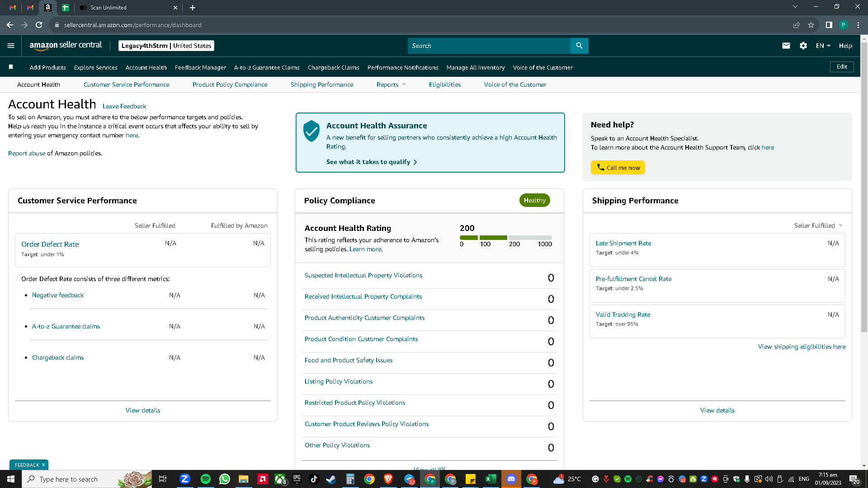This screenshot has height=488, width=868.
Task: Open Performance Notifications in the favorites bar
Action: [x=403, y=67]
